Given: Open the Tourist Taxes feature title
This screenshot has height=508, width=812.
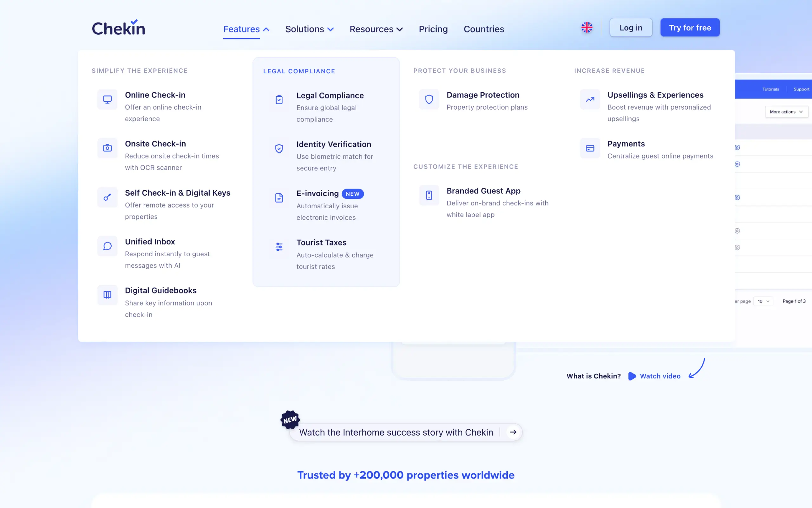Looking at the screenshot, I should tap(321, 243).
